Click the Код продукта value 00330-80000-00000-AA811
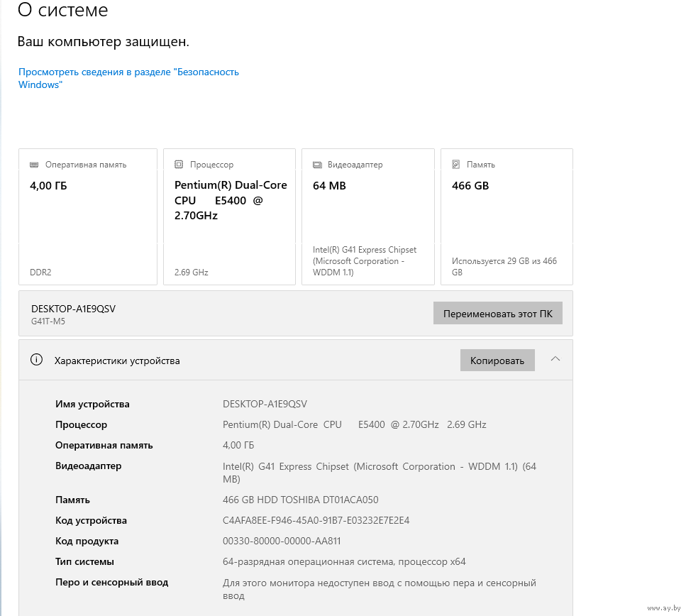The width and height of the screenshot is (686, 616). (282, 541)
